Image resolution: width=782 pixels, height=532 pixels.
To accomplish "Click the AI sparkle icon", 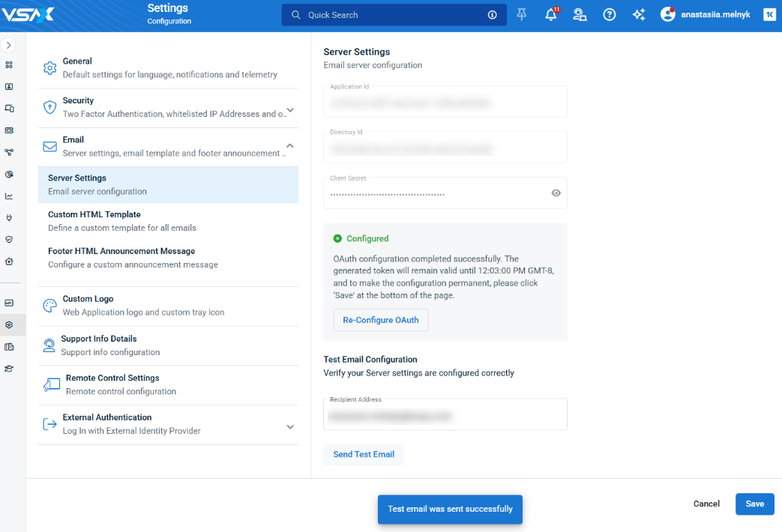I will pos(639,15).
